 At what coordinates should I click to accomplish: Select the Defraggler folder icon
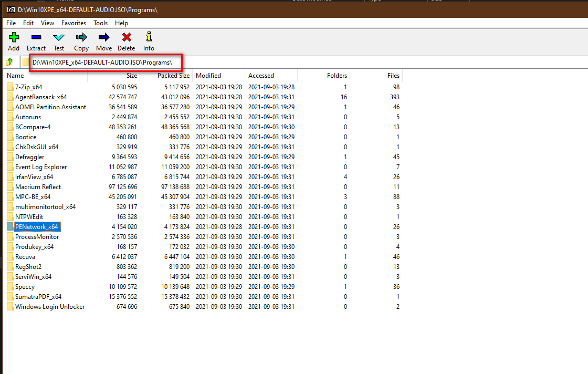pos(10,157)
